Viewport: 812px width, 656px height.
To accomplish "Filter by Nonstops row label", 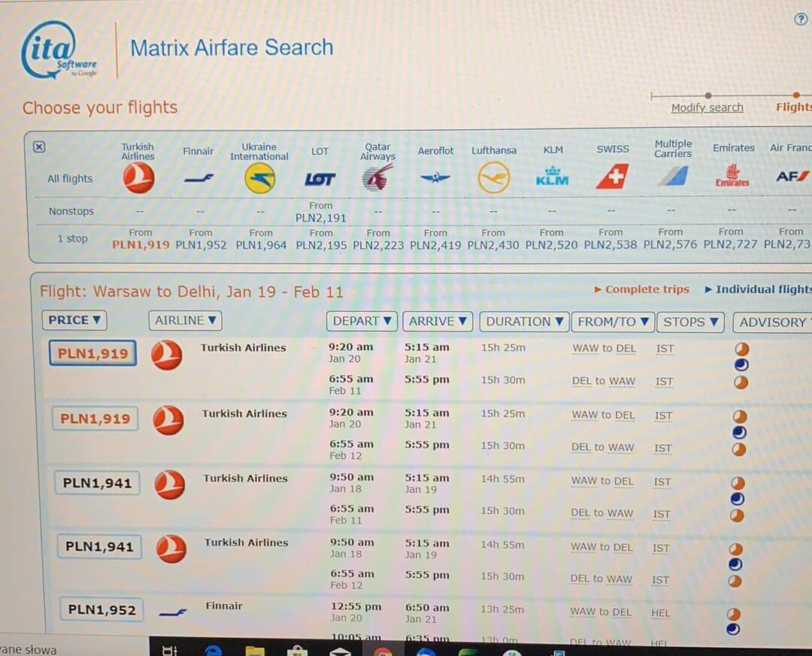I will coord(71,211).
